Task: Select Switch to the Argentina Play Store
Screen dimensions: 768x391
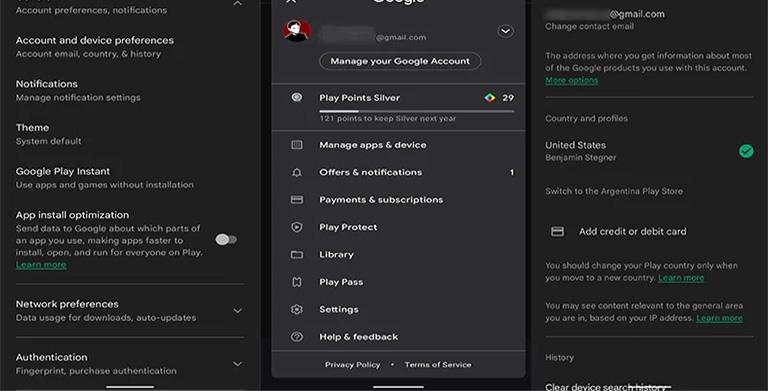Action: tap(614, 191)
